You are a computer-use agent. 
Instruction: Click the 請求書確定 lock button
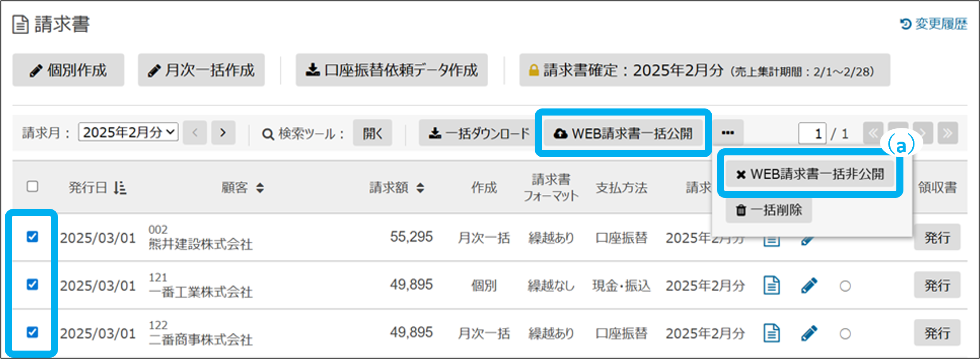point(704,70)
